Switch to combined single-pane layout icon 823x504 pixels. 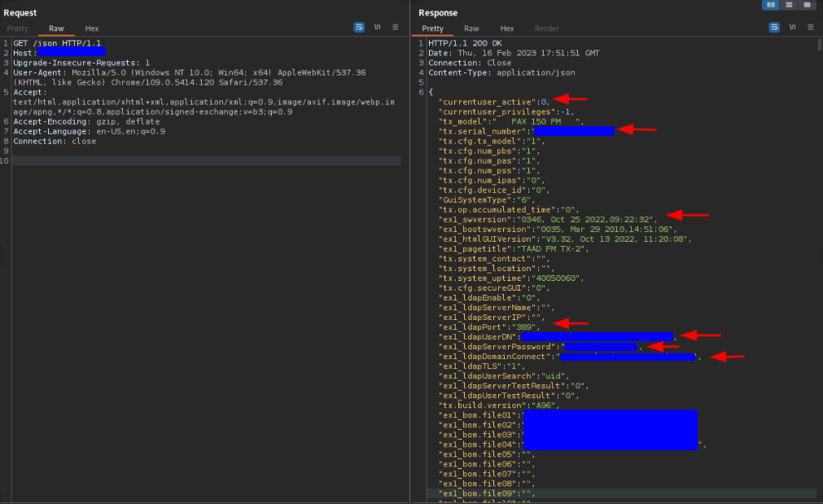click(x=807, y=5)
